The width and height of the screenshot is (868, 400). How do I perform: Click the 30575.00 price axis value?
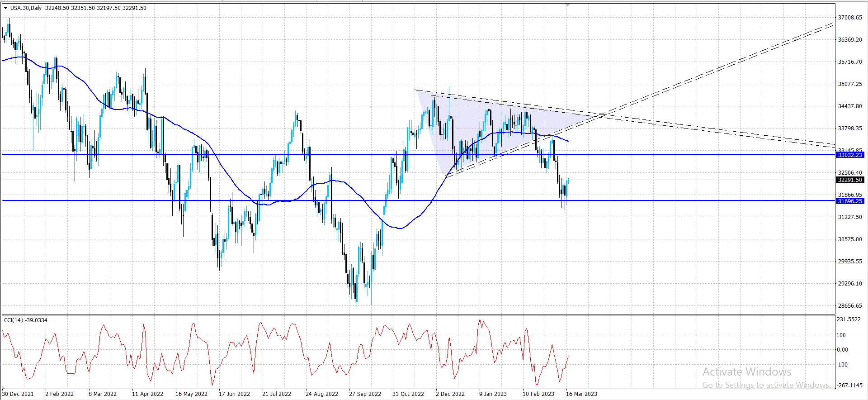pos(850,239)
